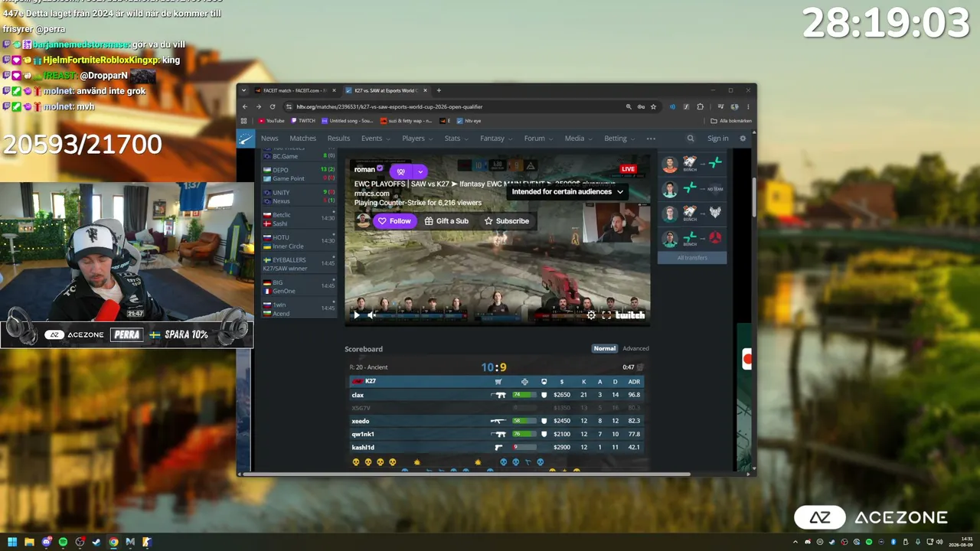Reload the page in the browser
This screenshot has height=551, width=980.
(273, 106)
